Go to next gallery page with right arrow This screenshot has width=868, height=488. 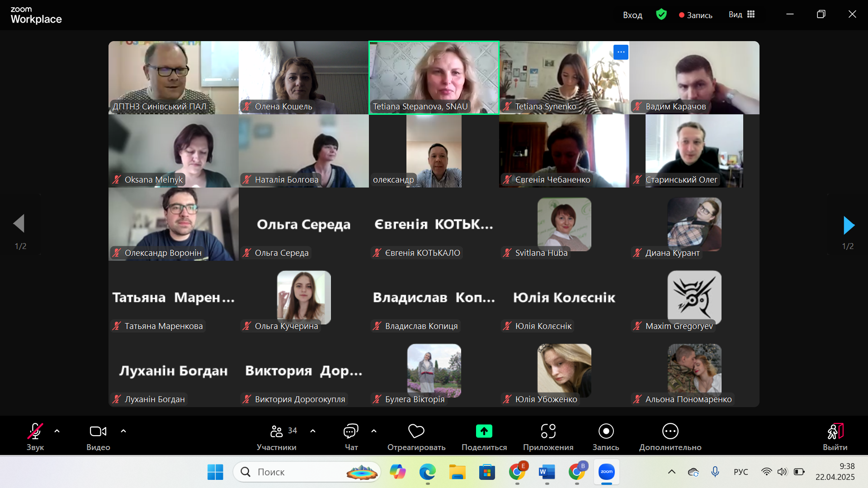tap(849, 225)
